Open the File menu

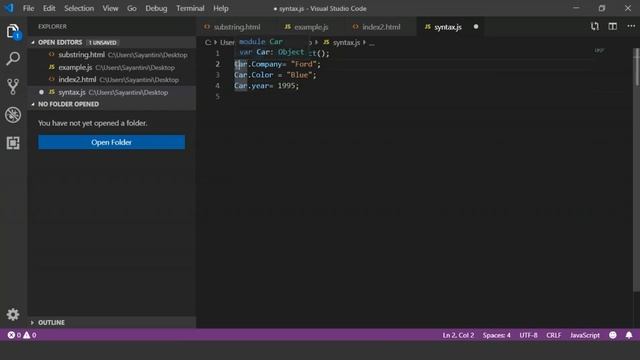coord(29,8)
